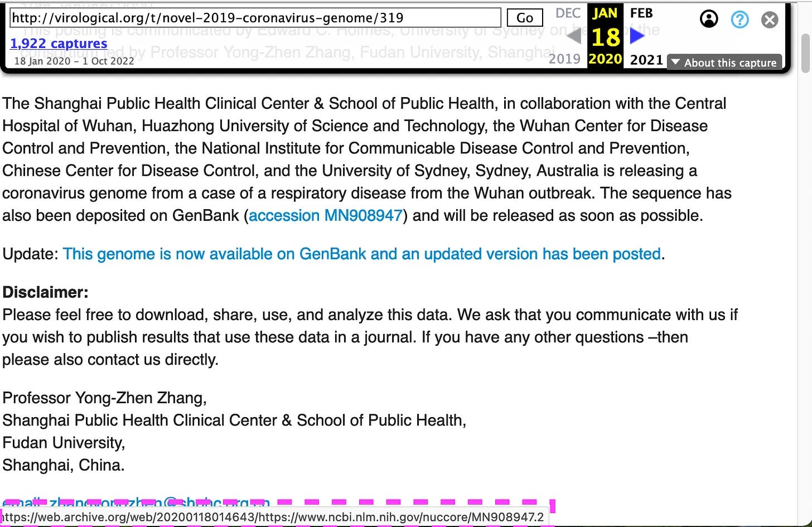
Task: Select FEB in the timeline
Action: (641, 13)
